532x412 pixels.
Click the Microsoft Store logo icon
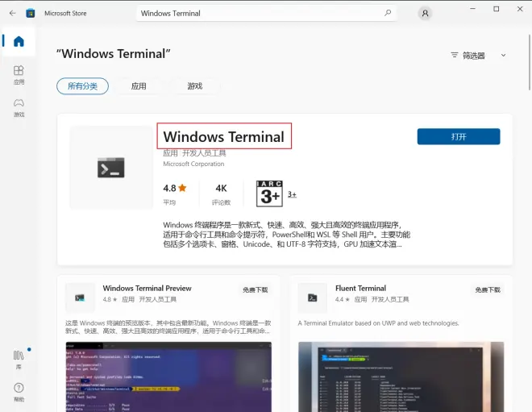(31, 13)
